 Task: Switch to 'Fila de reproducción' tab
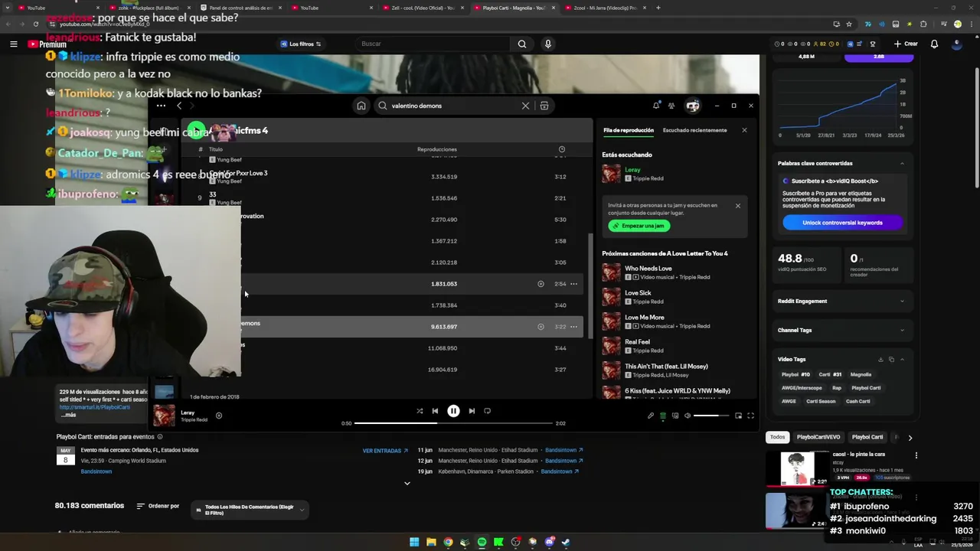pos(629,130)
